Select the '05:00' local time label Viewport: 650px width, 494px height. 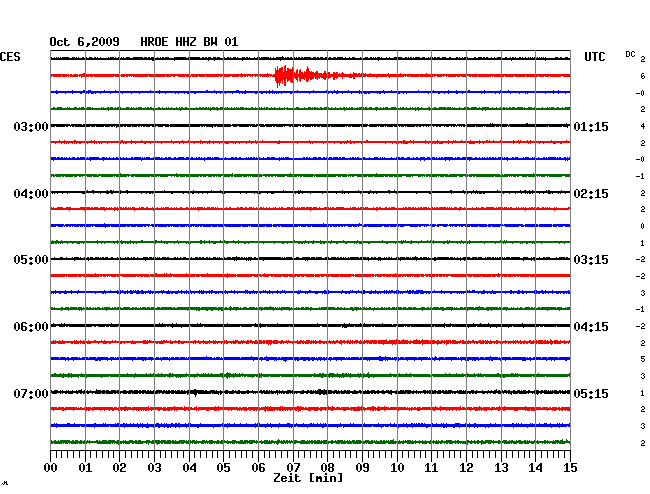click(x=31, y=260)
